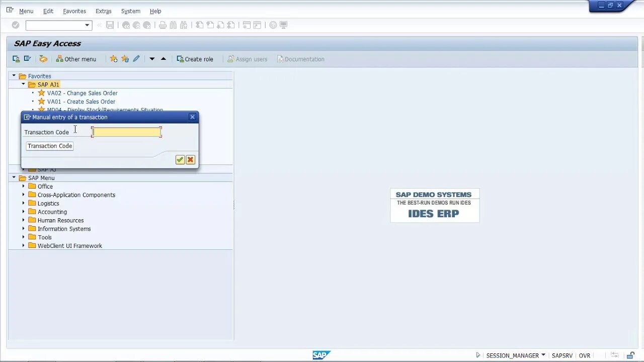Click the Help question mark icon
644x362 pixels.
(x=273, y=25)
